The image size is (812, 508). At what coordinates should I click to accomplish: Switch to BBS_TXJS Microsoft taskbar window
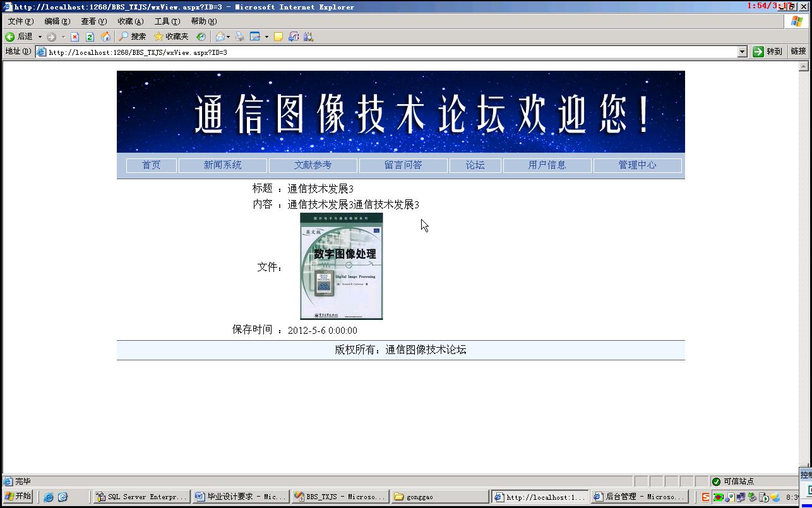click(340, 497)
